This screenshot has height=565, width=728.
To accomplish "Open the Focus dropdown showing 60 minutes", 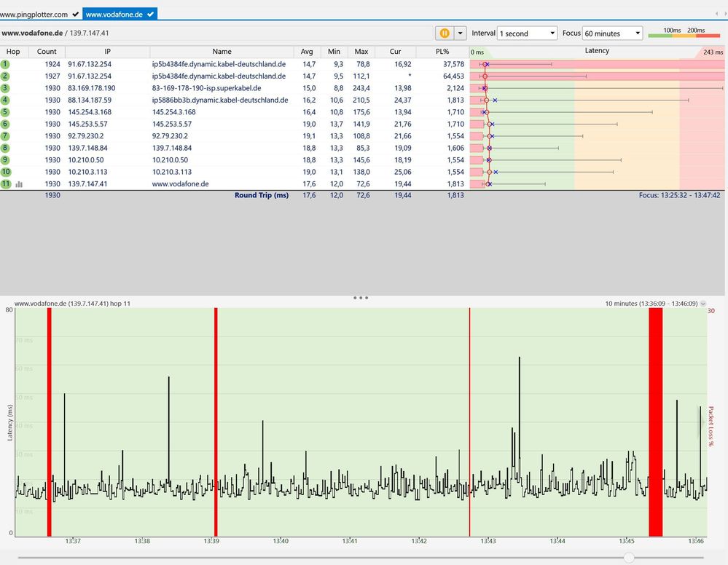I will [x=612, y=33].
